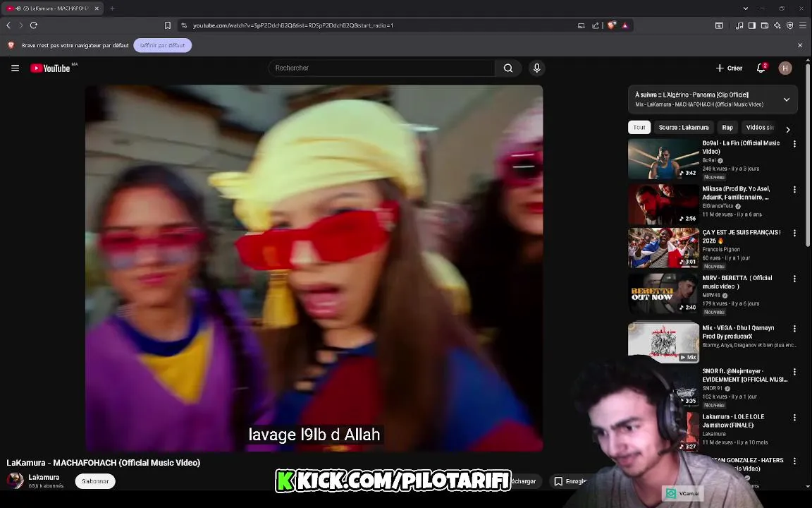Screen dimensions: 812x508
Task: Open Brave main menu
Action: pyautogui.click(x=803, y=25)
